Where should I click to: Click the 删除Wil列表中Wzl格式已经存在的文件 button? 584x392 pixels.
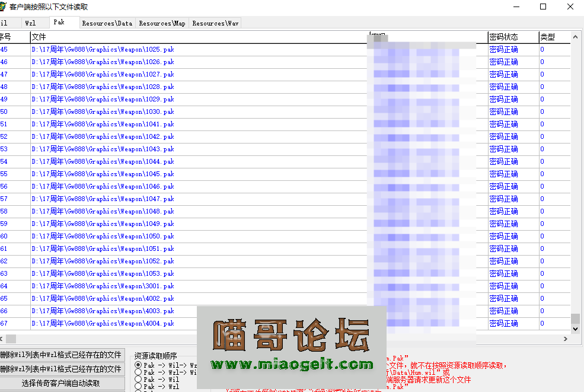(62, 353)
